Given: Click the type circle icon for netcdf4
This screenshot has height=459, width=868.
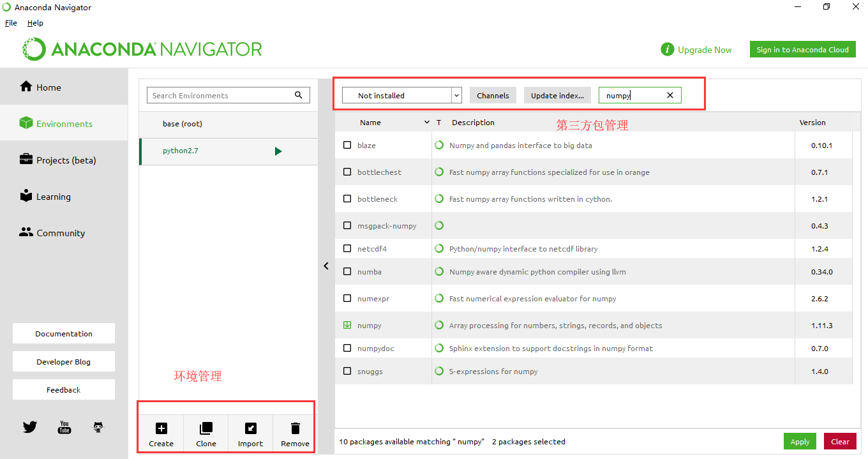Looking at the screenshot, I should point(439,248).
